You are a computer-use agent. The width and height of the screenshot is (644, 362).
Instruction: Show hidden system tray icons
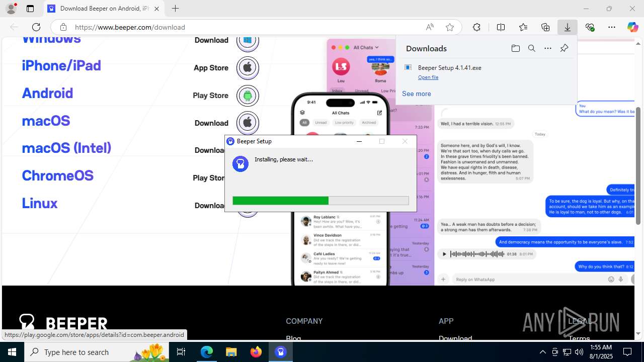coord(543,352)
